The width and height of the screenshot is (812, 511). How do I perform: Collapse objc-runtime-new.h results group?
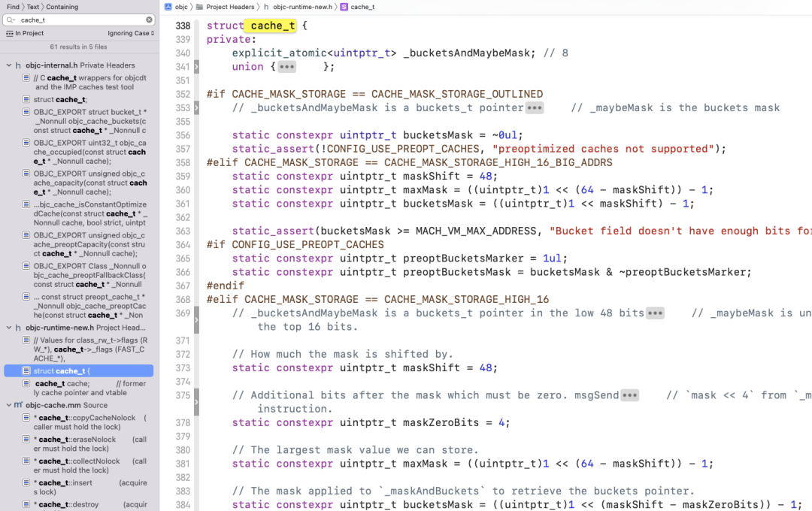(9, 328)
